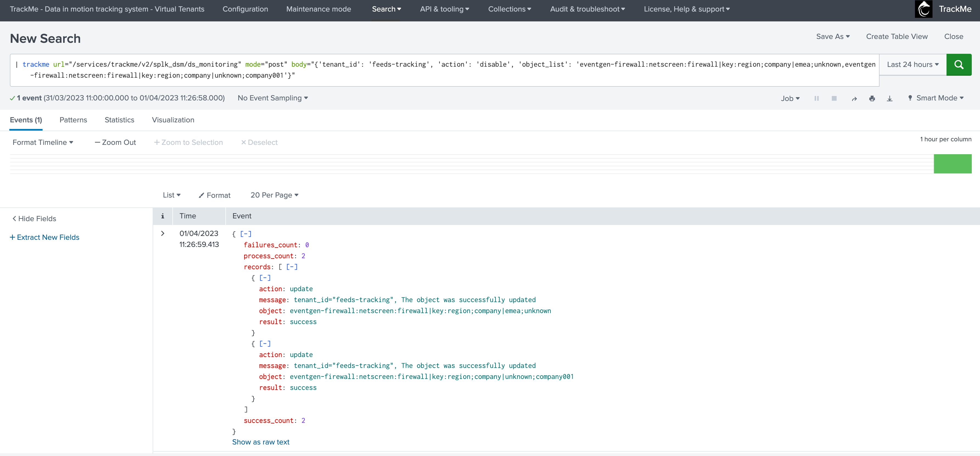Collapse the root JSON object [-]

pos(246,234)
